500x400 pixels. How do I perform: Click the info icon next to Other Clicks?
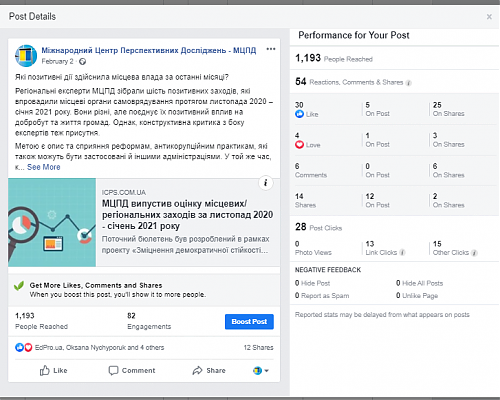coord(474,253)
